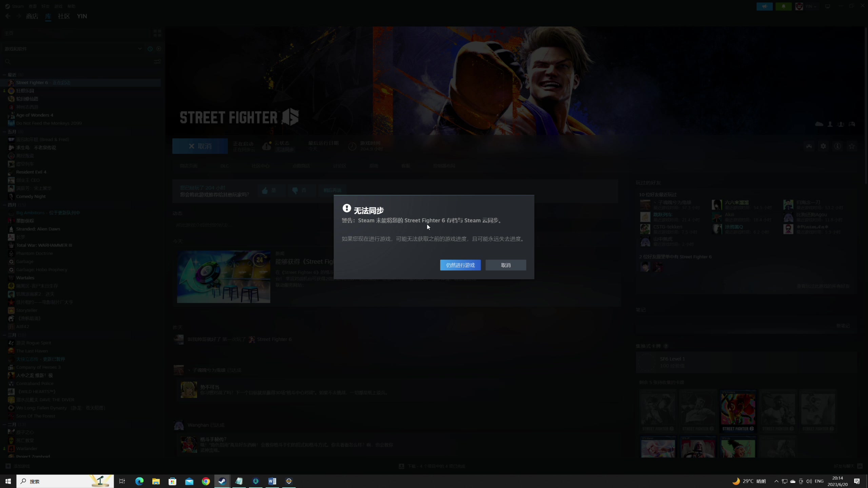Click the multiplayer feature icon
Screen dimensions: 868x488
pyautogui.click(x=841, y=124)
